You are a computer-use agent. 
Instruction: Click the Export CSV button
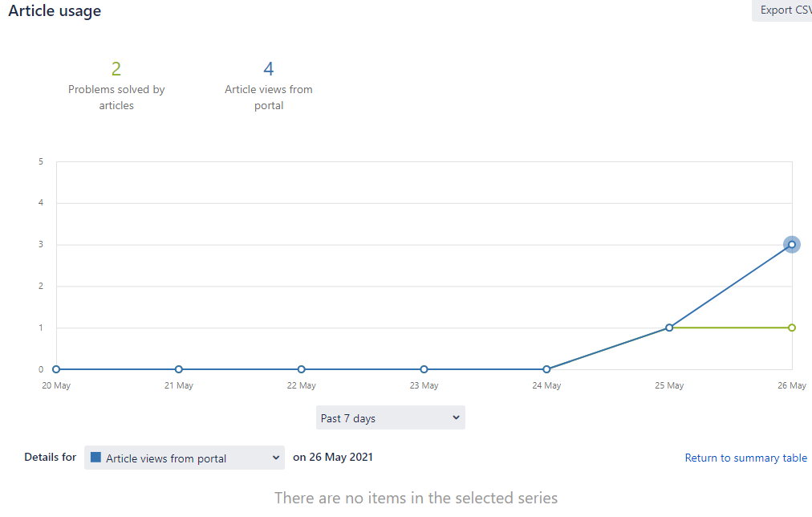point(782,10)
